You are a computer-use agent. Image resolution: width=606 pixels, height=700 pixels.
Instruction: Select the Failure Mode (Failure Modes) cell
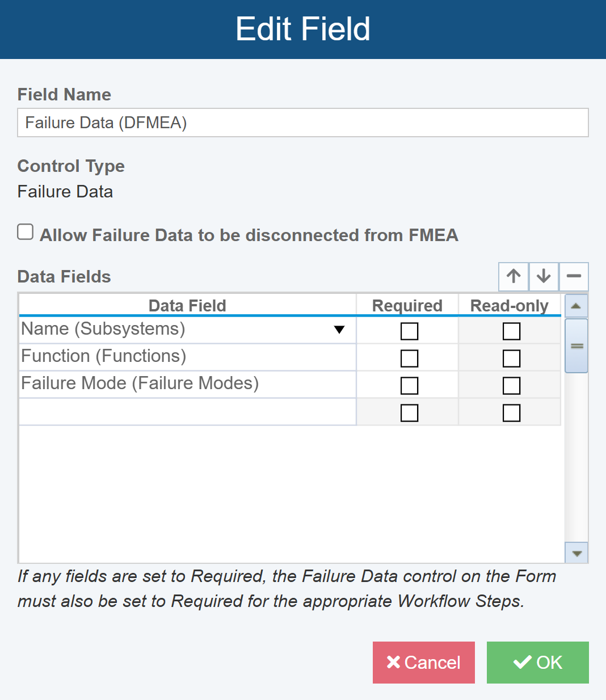point(187,384)
